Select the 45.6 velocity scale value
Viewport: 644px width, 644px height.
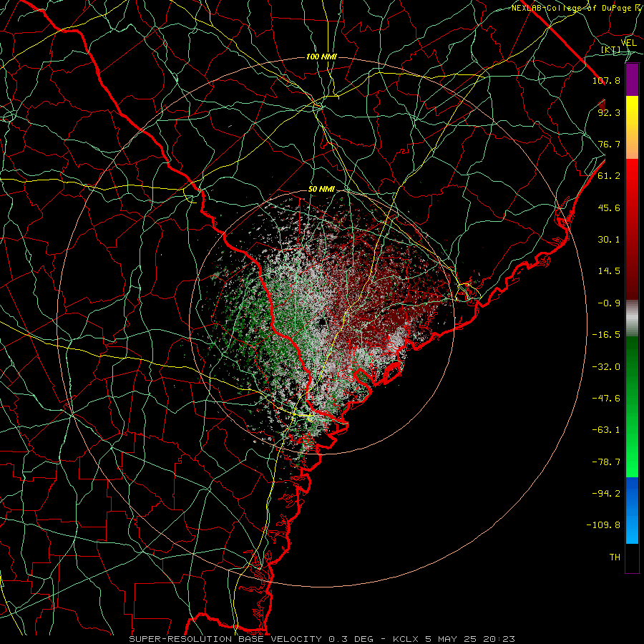[x=609, y=208]
